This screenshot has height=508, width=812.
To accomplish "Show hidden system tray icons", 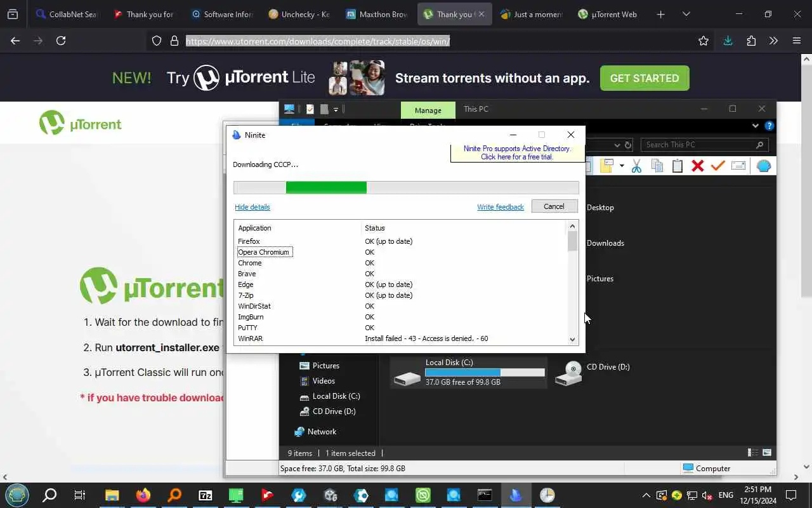I will [646, 495].
